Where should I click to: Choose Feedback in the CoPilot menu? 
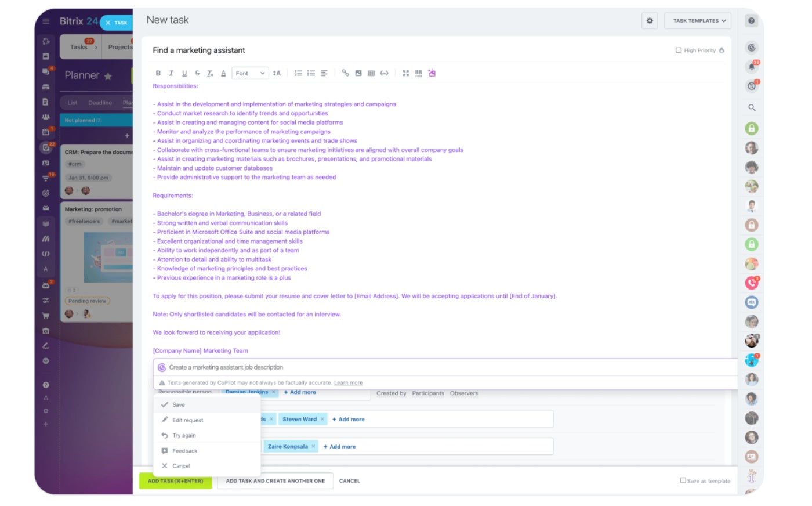tap(207, 451)
